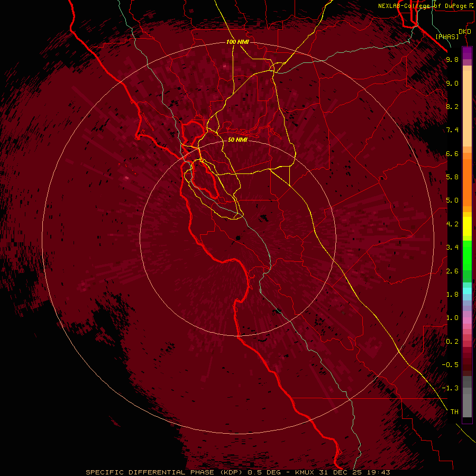Click the 3.4 value on the color scale
Viewport: 476px width, 476px height.
(452, 248)
